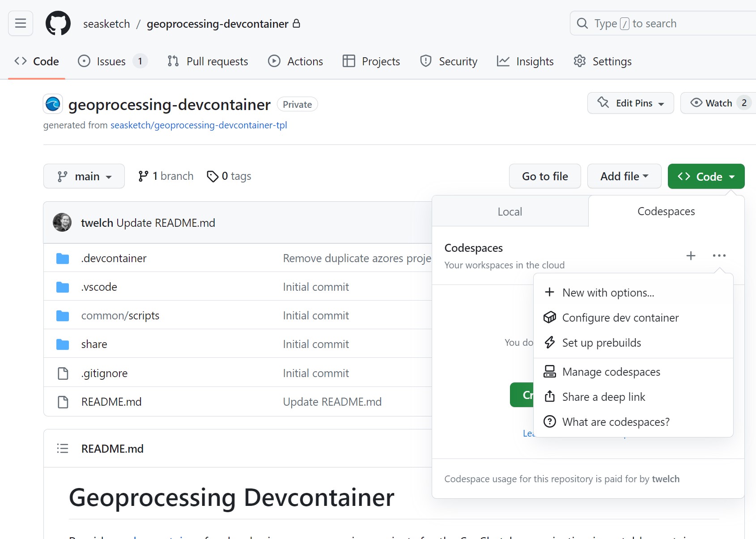Click the twelch commit author avatar
The height and width of the screenshot is (539, 756).
click(62, 222)
